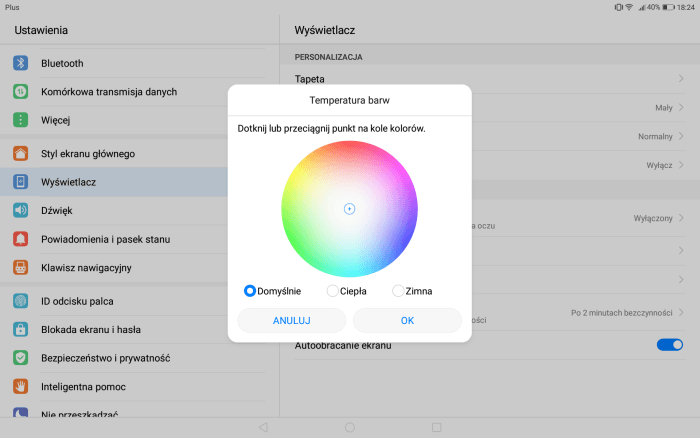Tap the Inteligentna pomoc hand icon
Screen dimensions: 700x438
pos(20,386)
